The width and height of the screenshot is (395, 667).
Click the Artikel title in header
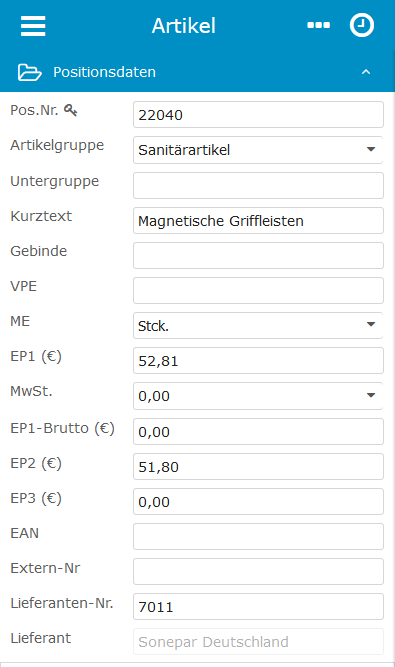click(x=184, y=26)
